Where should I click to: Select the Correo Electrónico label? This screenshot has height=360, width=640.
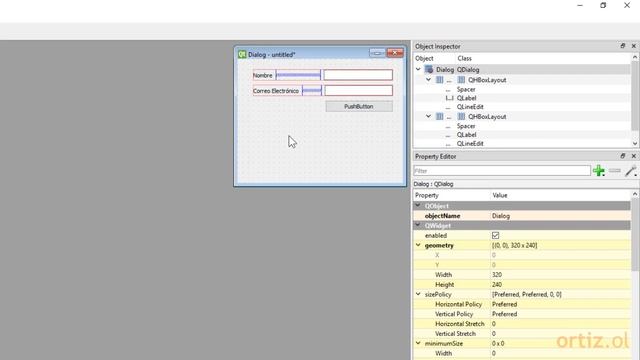(276, 91)
